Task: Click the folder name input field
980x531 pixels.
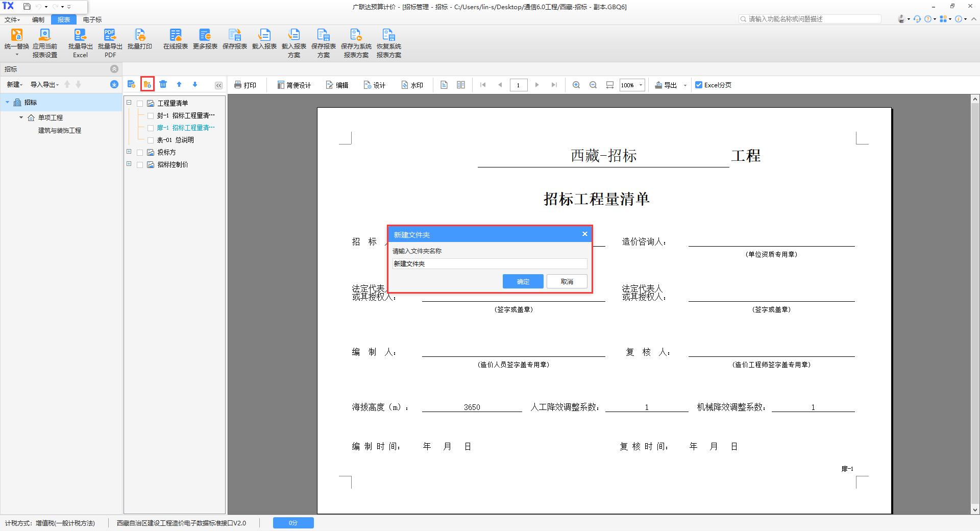Action: click(x=489, y=263)
